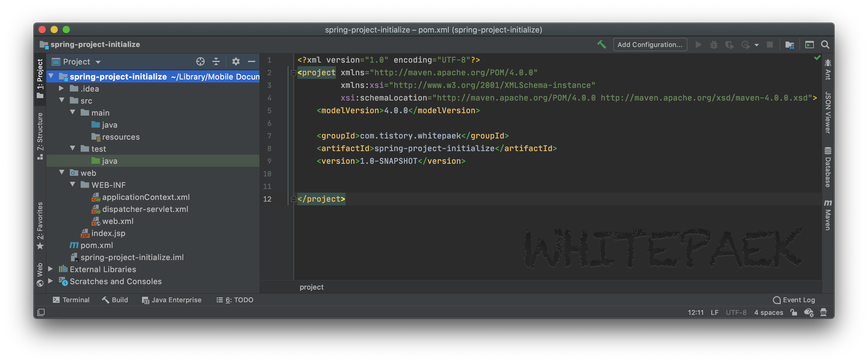Open the profiler run dropdown arrow

tap(756, 45)
